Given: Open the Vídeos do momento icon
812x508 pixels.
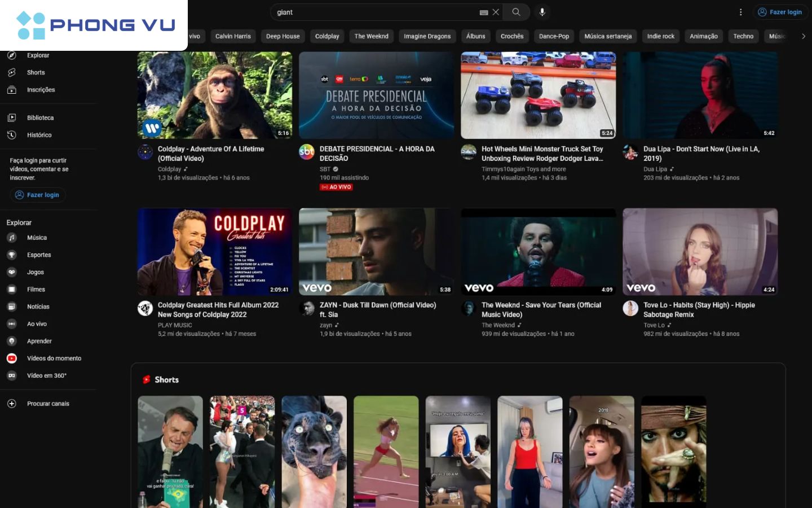Looking at the screenshot, I should pos(11,358).
